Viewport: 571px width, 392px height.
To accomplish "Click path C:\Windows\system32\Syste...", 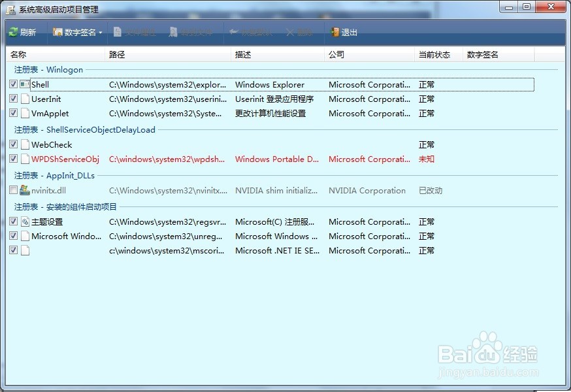I will [165, 114].
